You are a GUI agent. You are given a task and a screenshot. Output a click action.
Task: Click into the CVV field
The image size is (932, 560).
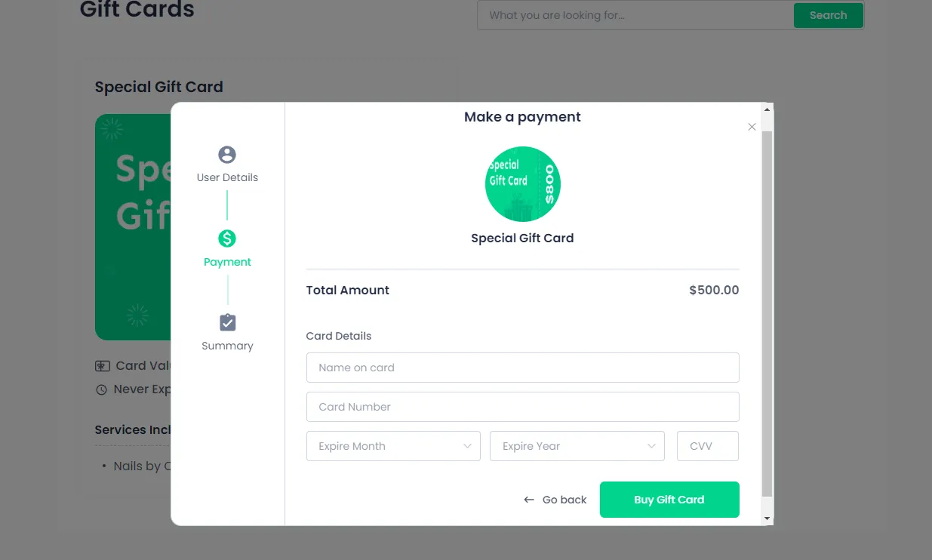click(708, 446)
